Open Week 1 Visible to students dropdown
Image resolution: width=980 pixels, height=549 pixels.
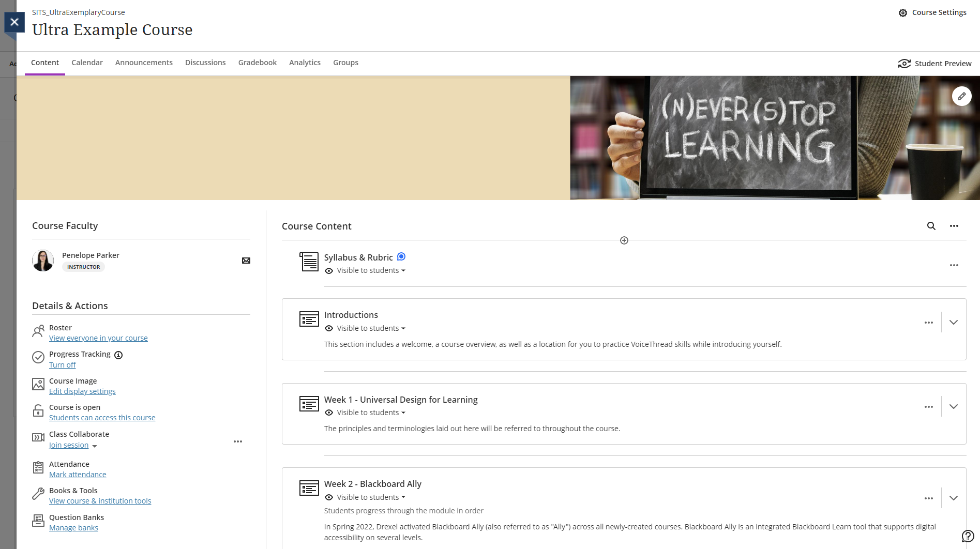point(371,413)
